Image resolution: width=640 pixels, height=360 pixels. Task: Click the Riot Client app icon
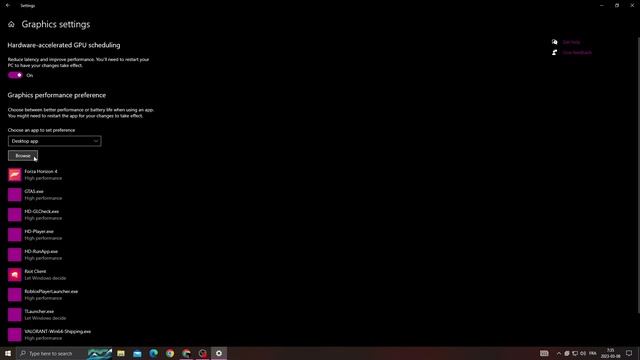pyautogui.click(x=15, y=275)
